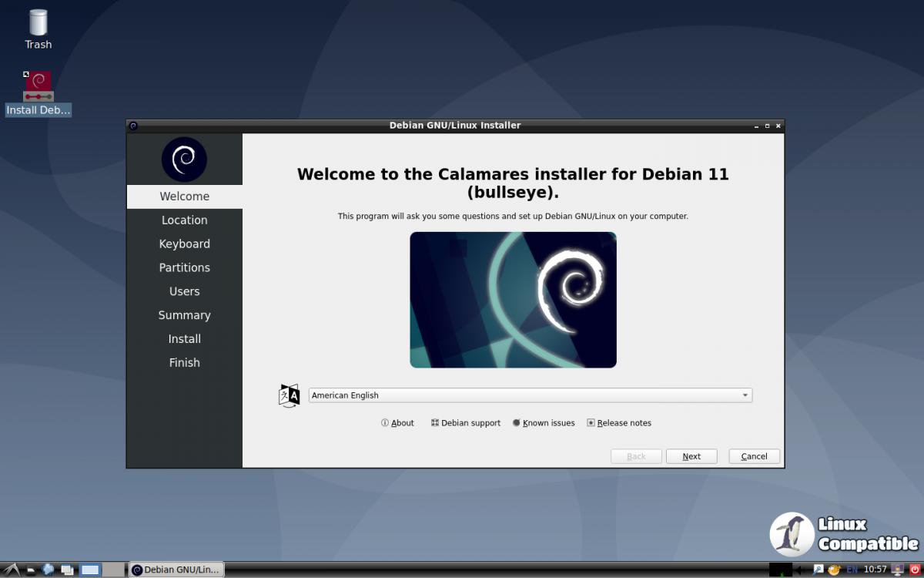Image resolution: width=924 pixels, height=578 pixels.
Task: Launch the web browser from the panel
Action: (49, 570)
